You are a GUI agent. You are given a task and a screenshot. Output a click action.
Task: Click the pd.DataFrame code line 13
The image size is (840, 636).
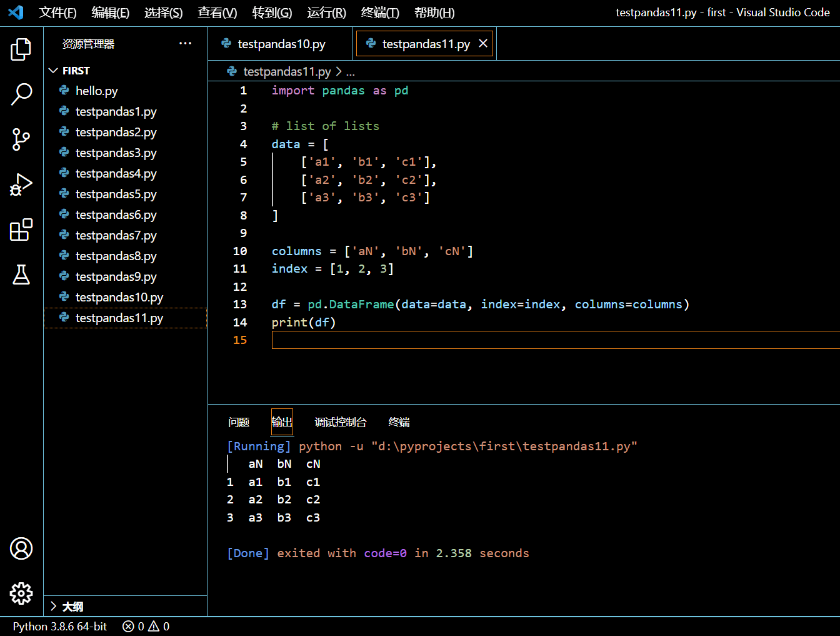pos(481,305)
